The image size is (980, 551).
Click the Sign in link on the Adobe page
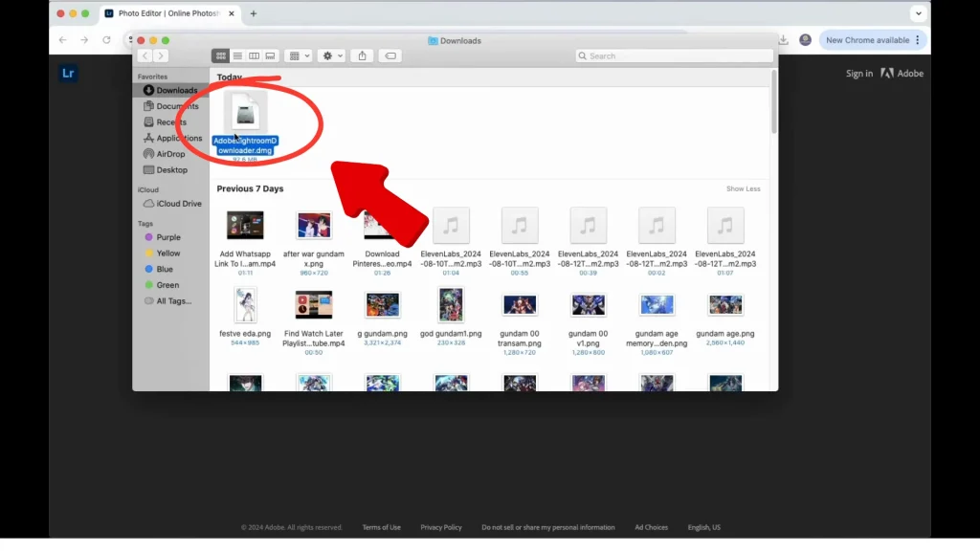coord(858,73)
